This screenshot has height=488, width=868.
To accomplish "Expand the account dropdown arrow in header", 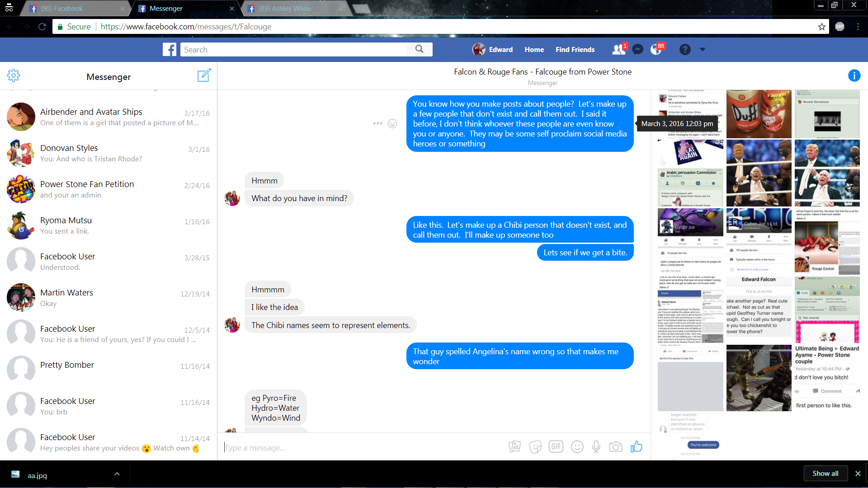I will click(x=703, y=50).
